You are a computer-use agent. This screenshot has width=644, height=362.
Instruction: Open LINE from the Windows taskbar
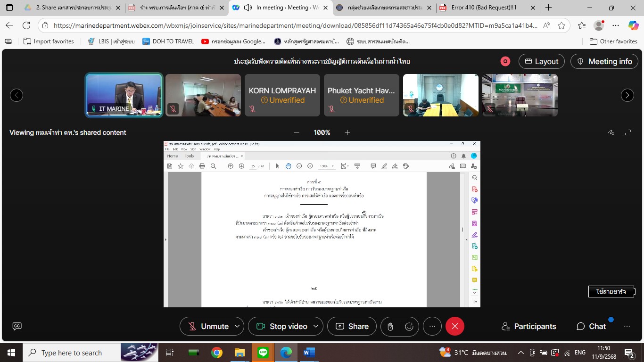263,353
